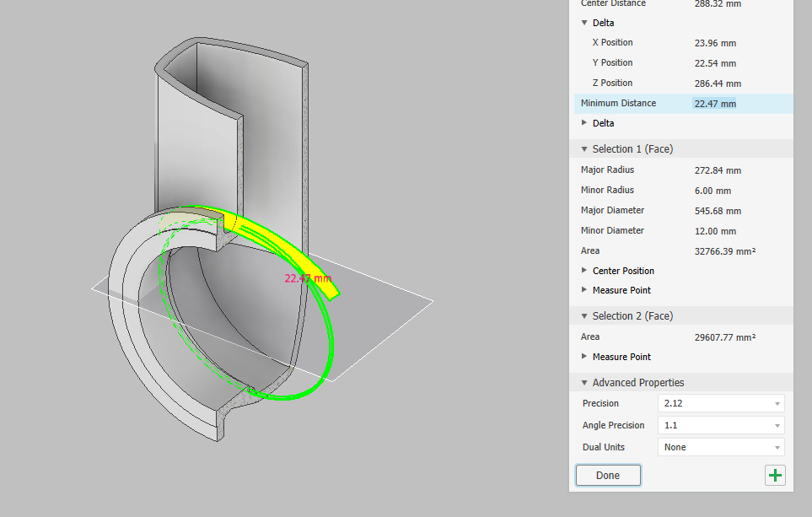Viewport: 812px width, 517px height.
Task: Collapse the Delta section showing X Y Z positions
Action: point(585,23)
